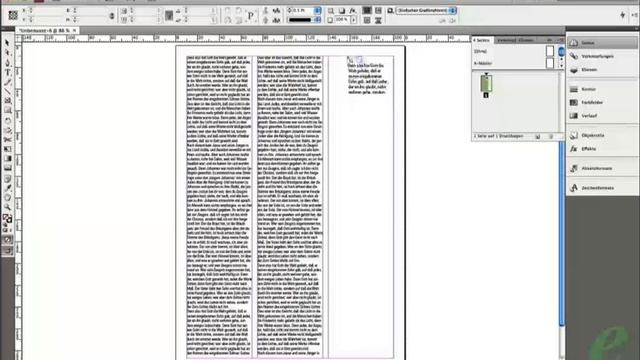The image size is (640, 360).
Task: Select the Scissors tool
Action: pos(7,140)
